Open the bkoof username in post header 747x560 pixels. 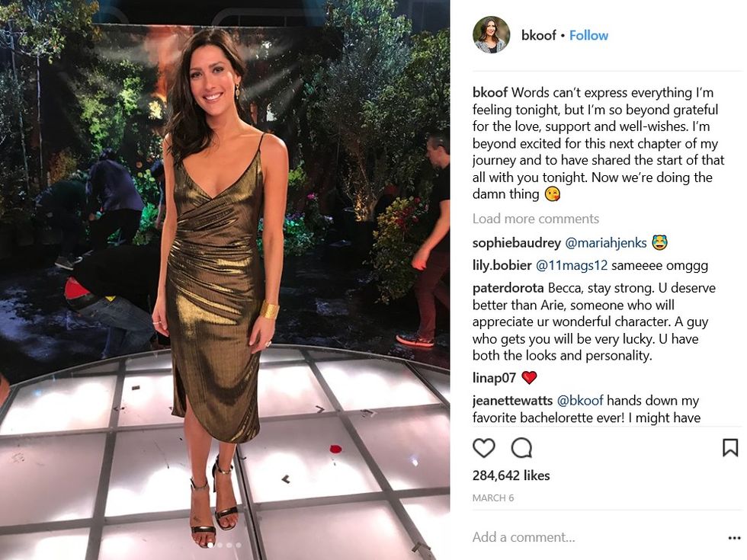(x=538, y=36)
